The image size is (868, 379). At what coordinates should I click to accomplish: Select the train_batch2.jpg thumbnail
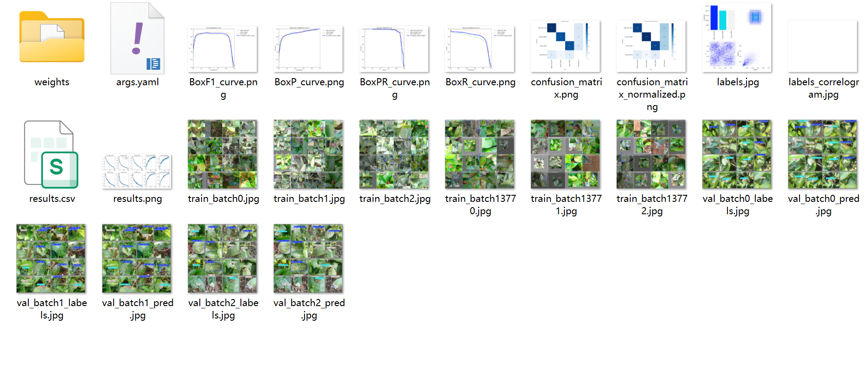(394, 154)
